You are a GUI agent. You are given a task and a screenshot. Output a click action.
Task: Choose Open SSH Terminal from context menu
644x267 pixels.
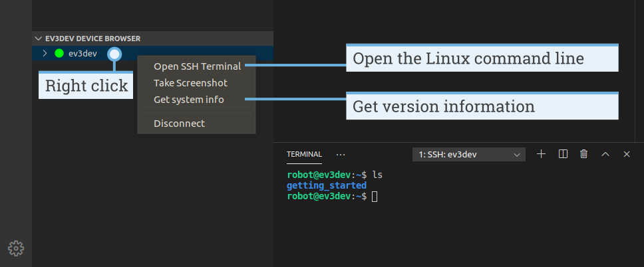(x=197, y=66)
